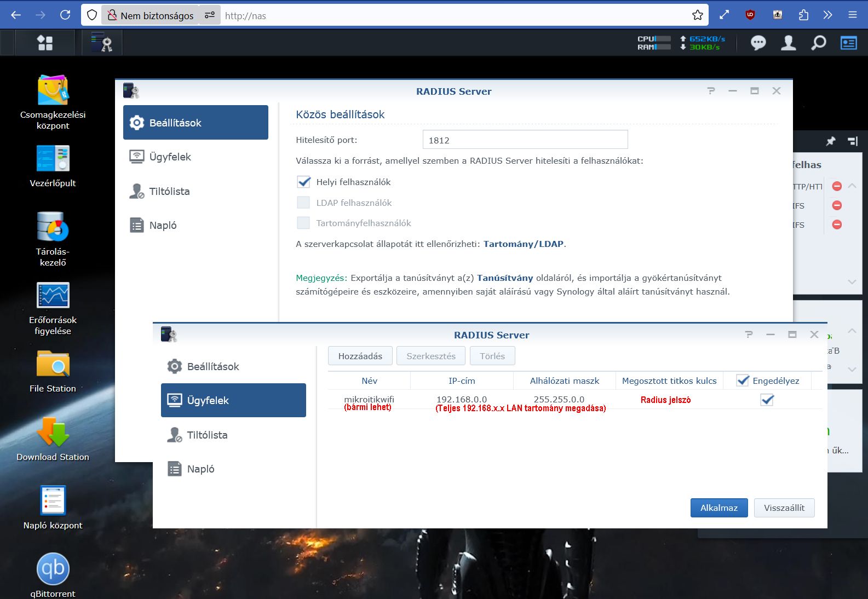Switch to Tiltólista in the front window
Image resolution: width=868 pixels, height=599 pixels.
[206, 435]
